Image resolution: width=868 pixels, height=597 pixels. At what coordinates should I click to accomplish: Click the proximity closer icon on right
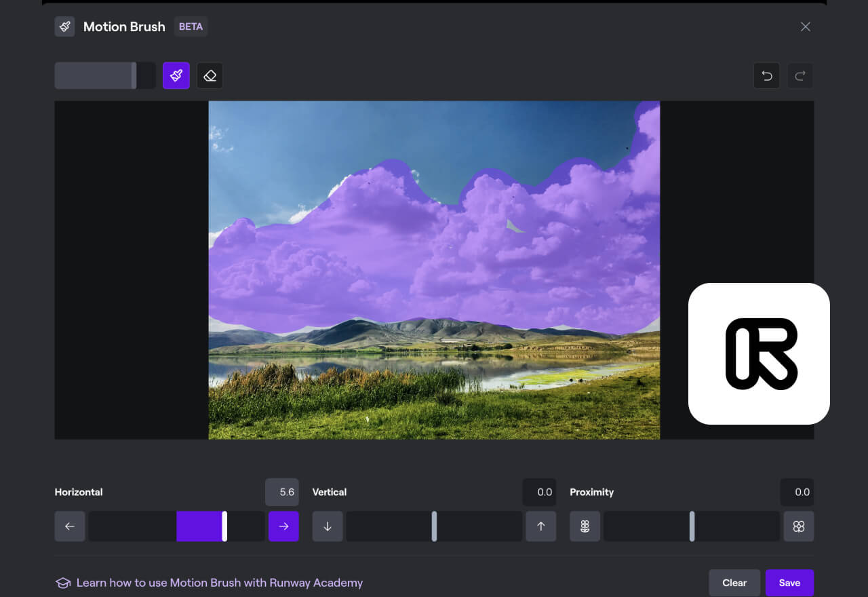(x=798, y=526)
